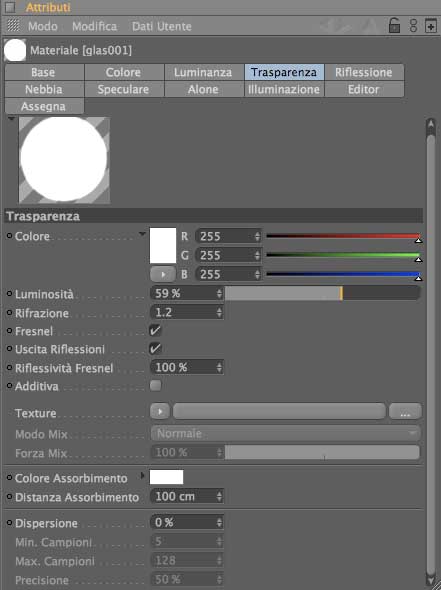Open the Assegna tab
The height and width of the screenshot is (590, 441).
(44, 106)
